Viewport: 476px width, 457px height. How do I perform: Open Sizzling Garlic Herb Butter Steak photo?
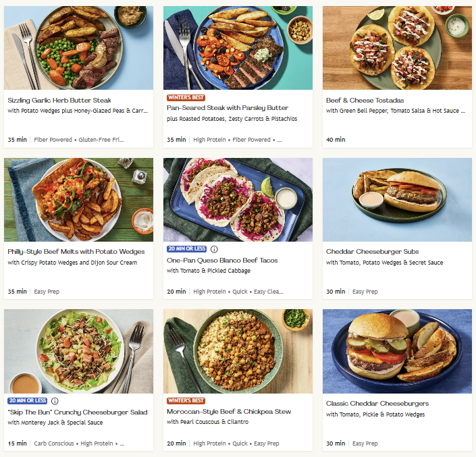pyautogui.click(x=78, y=48)
